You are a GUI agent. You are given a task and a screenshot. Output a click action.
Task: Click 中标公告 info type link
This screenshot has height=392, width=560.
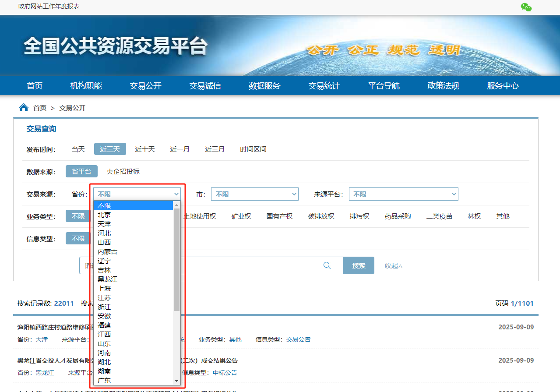point(225,373)
